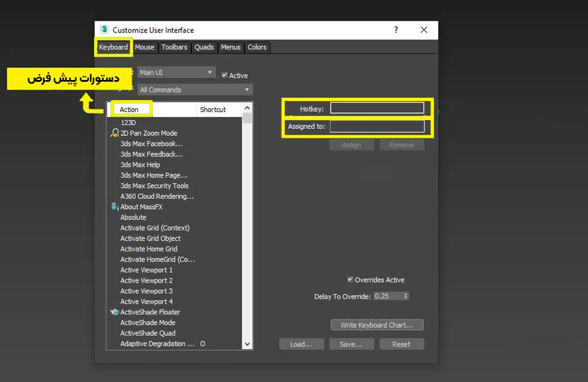The width and height of the screenshot is (588, 382).
Task: Click the 3ds Max logo in title bar
Action: 104,30
